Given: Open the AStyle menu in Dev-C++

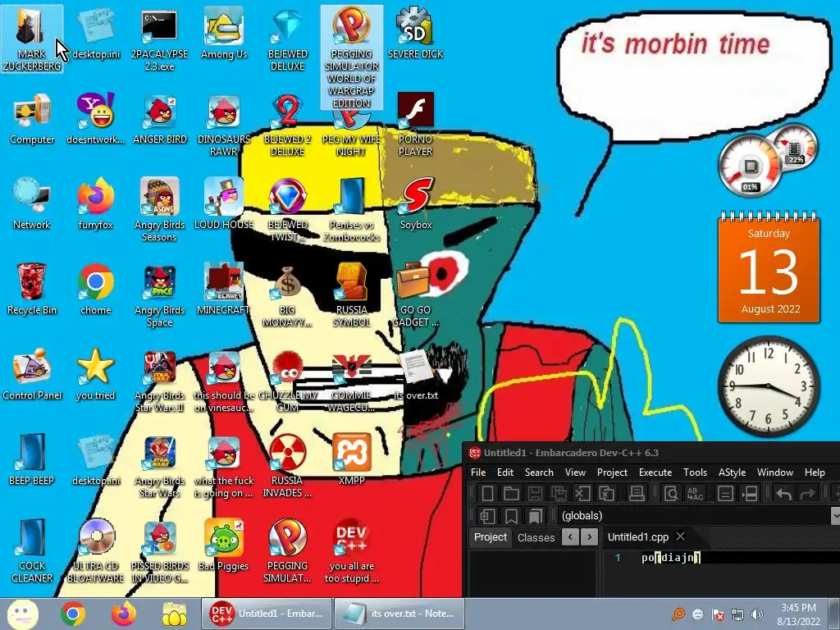Looking at the screenshot, I should click(x=732, y=472).
